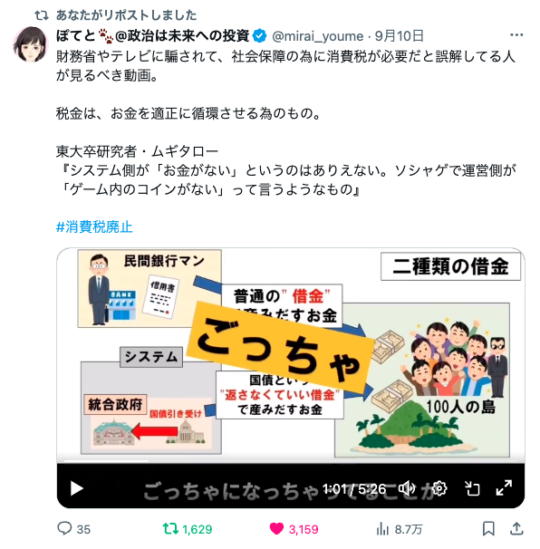Image resolution: width=540 pixels, height=549 pixels.
Task: Open video settings gear icon
Action: pos(439,488)
